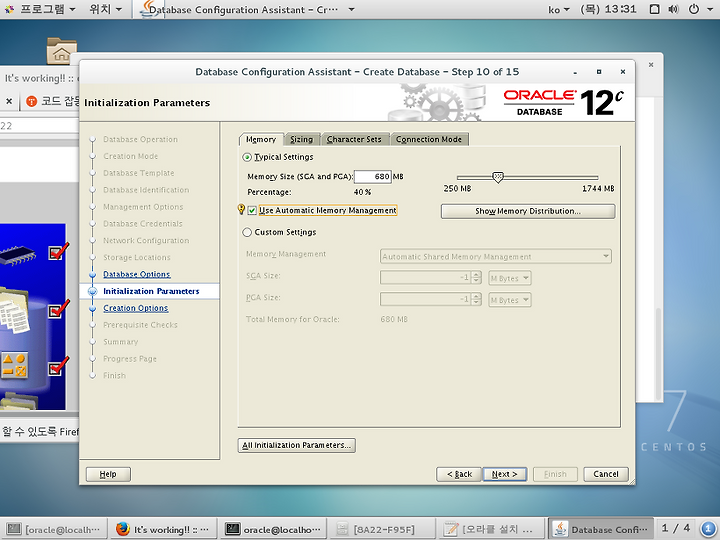Switch to the Character Sets tab
The width and height of the screenshot is (720, 540).
354,139
